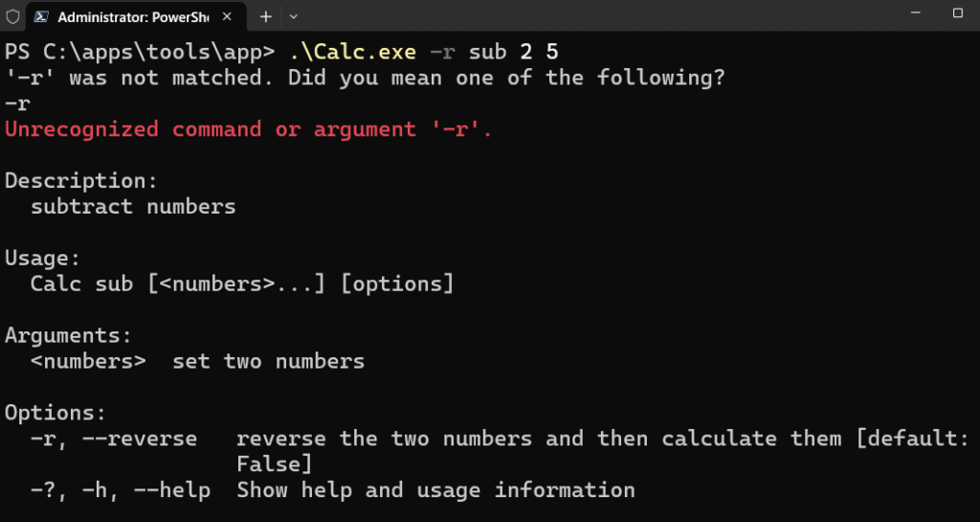This screenshot has height=522, width=980.
Task: Click the Arguments: heading
Action: click(69, 335)
